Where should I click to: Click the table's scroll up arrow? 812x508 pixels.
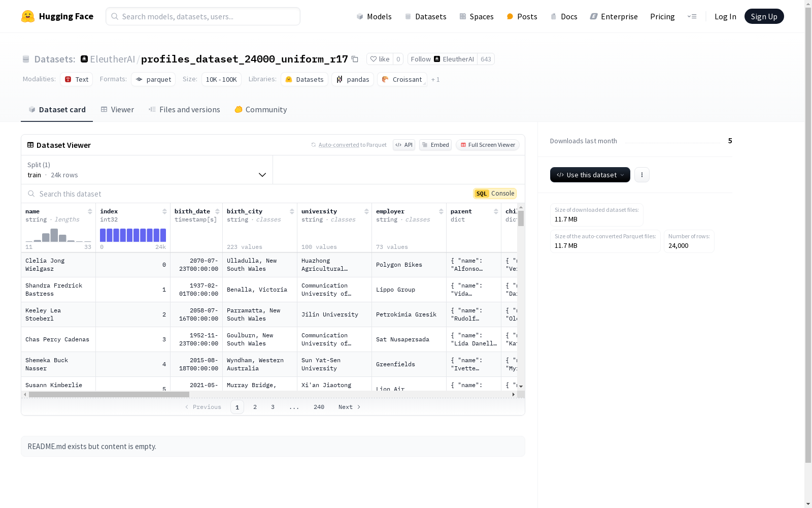click(521, 208)
